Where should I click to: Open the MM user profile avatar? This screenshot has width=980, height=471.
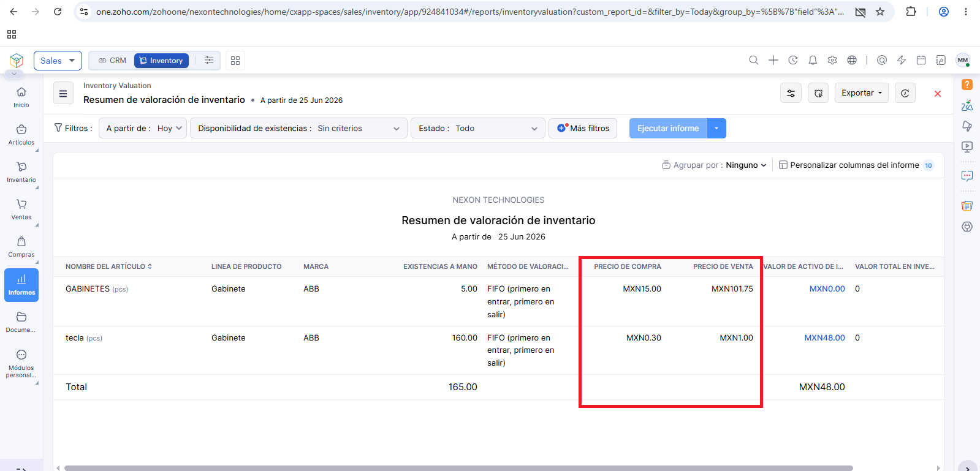pyautogui.click(x=963, y=60)
